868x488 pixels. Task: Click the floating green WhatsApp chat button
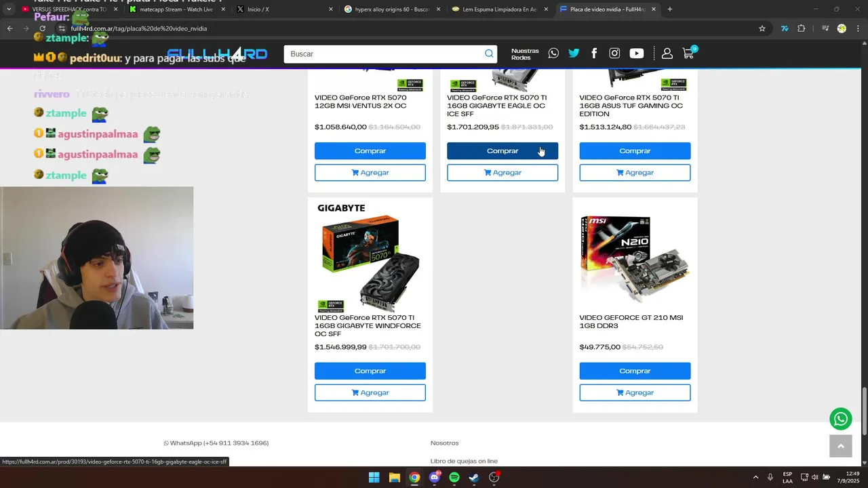pyautogui.click(x=841, y=419)
